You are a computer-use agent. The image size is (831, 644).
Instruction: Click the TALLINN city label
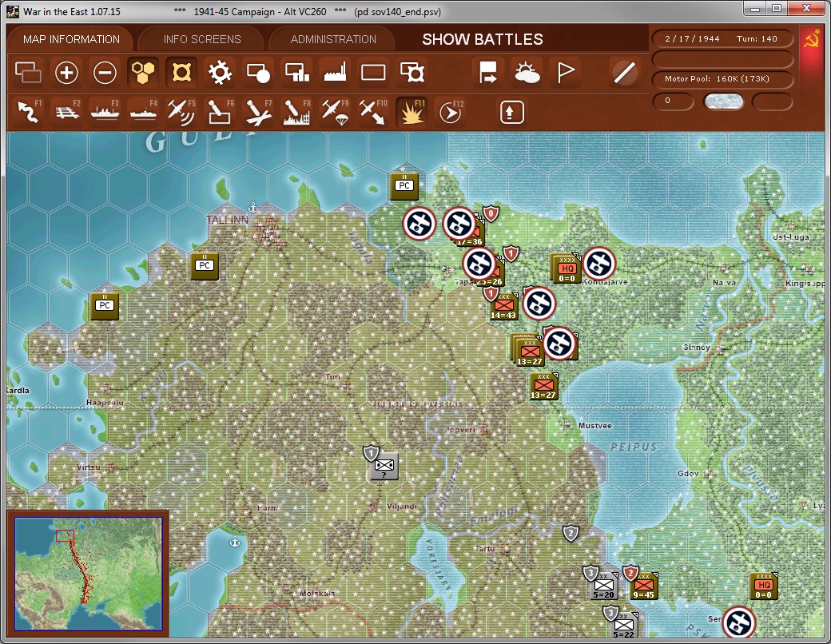227,220
